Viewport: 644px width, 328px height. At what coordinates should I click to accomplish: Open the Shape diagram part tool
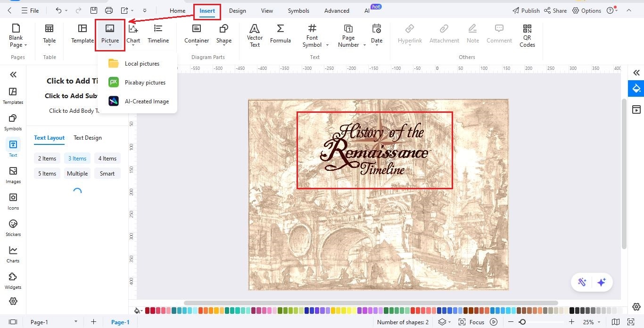point(224,35)
